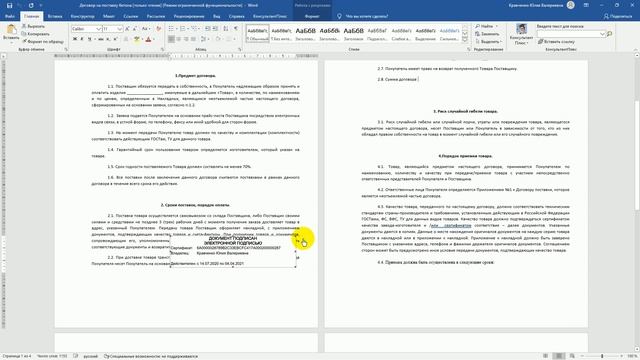Screen dimensions: 640x360
Task: Switch to Web Layout view in status bar
Action: (x=572, y=356)
